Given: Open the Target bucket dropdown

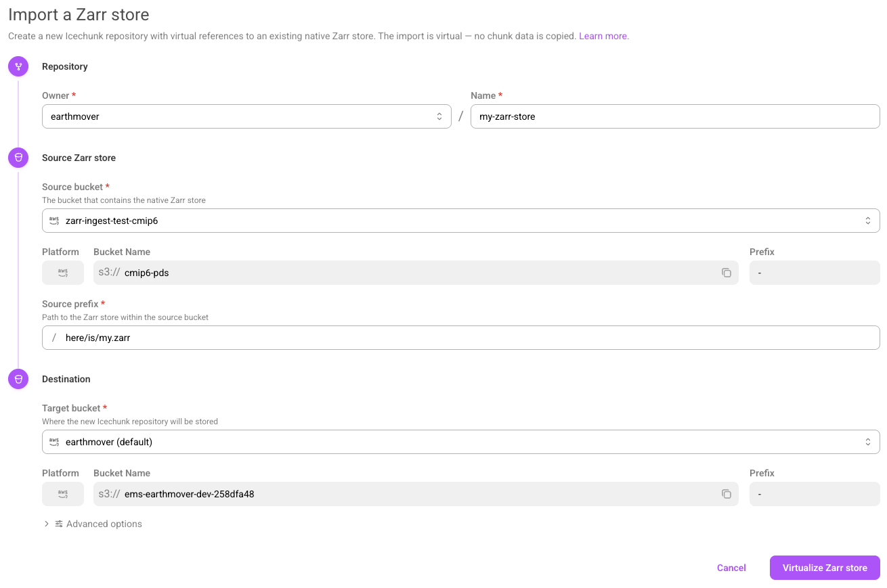Looking at the screenshot, I should pos(461,442).
